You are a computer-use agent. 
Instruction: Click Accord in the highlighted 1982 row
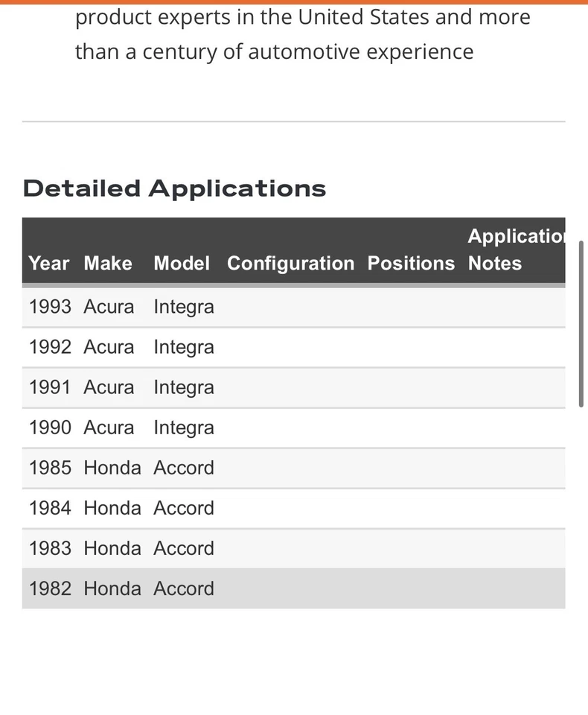(184, 588)
